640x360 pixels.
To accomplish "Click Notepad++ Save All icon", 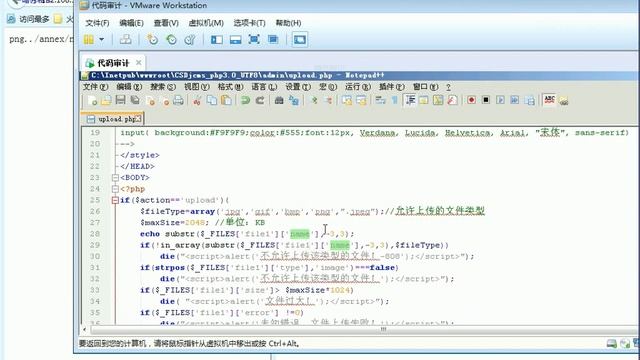I will (135, 100).
